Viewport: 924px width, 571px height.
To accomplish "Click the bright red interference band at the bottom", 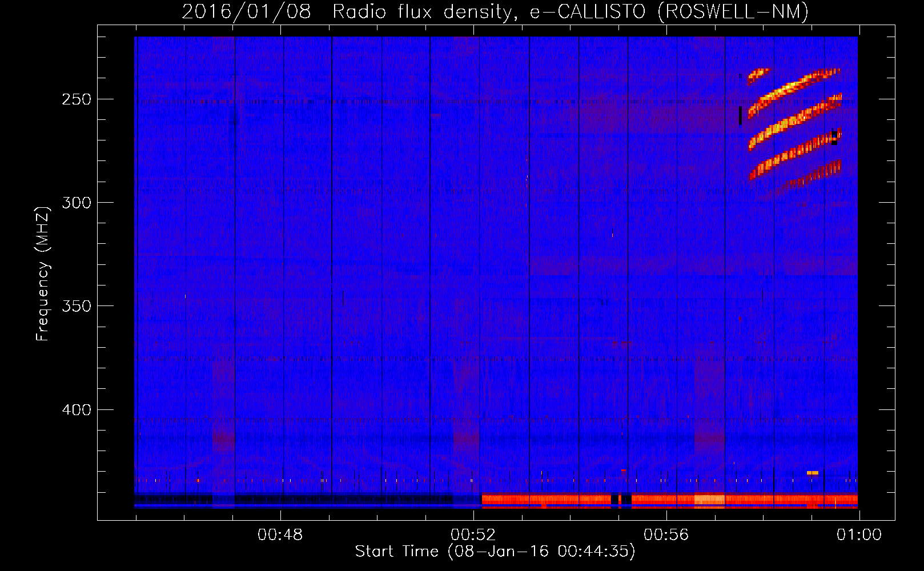I will (x=669, y=501).
